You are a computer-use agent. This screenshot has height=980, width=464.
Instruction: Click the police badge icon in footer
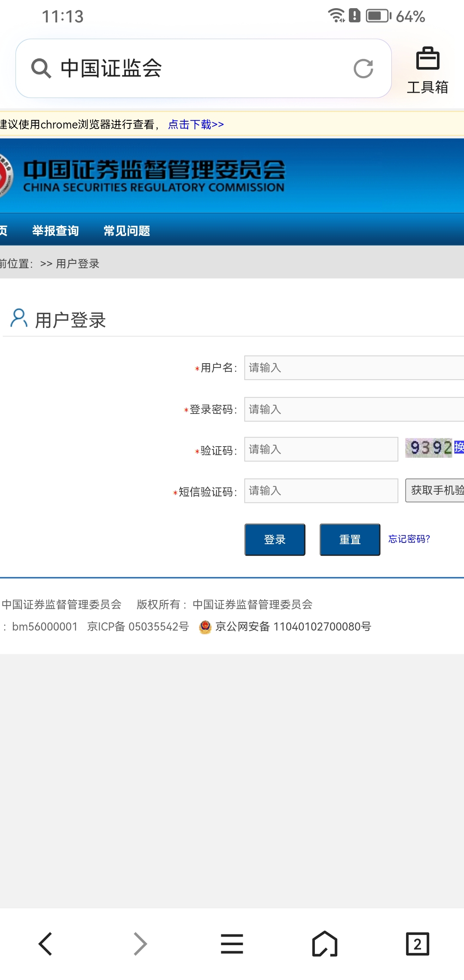point(205,627)
